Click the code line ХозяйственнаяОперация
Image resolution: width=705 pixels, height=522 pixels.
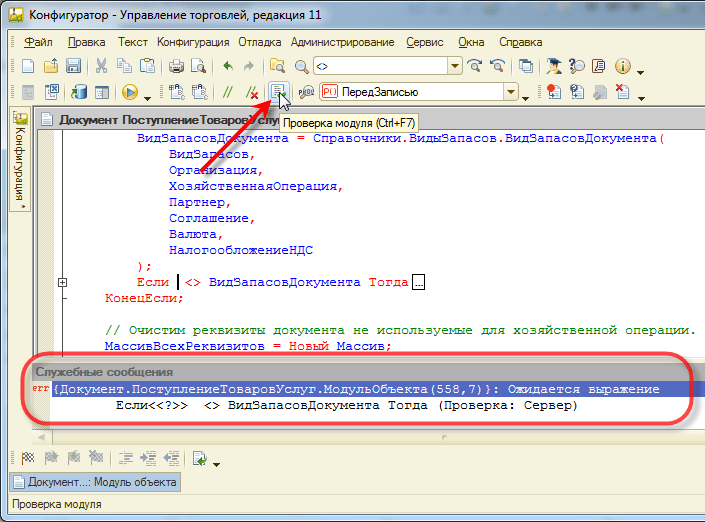click(256, 186)
